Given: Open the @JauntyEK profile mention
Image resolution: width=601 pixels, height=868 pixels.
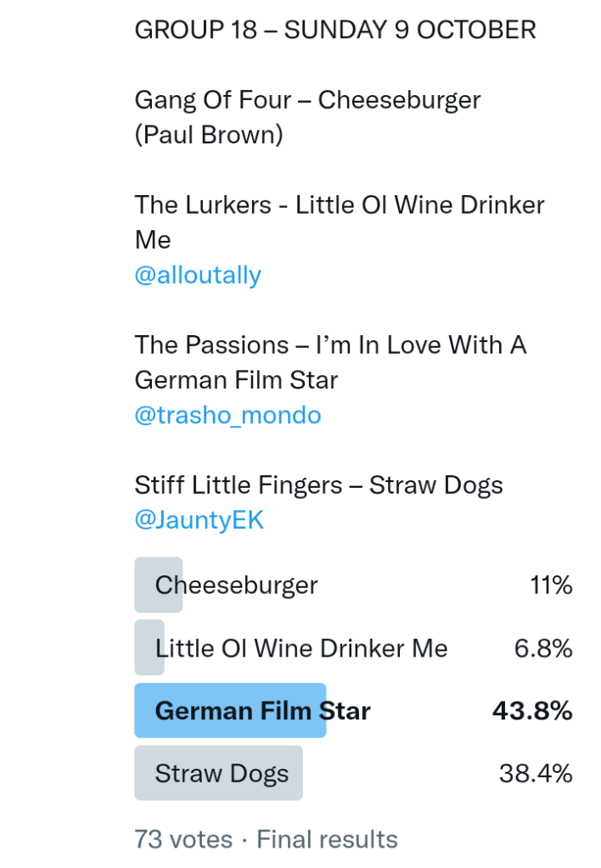Looking at the screenshot, I should [199, 520].
